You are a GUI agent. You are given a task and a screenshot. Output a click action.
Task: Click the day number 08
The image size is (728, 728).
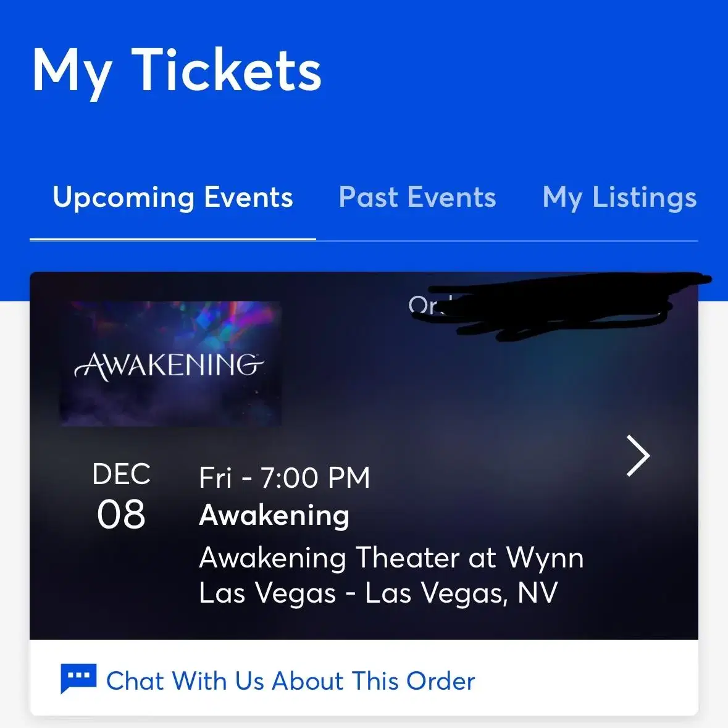click(x=121, y=514)
